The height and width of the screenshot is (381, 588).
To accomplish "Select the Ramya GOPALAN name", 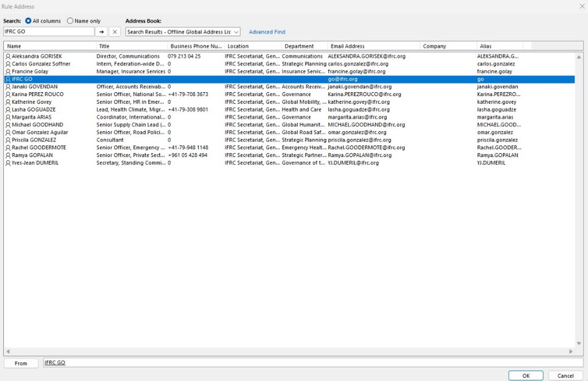I will (x=32, y=155).
